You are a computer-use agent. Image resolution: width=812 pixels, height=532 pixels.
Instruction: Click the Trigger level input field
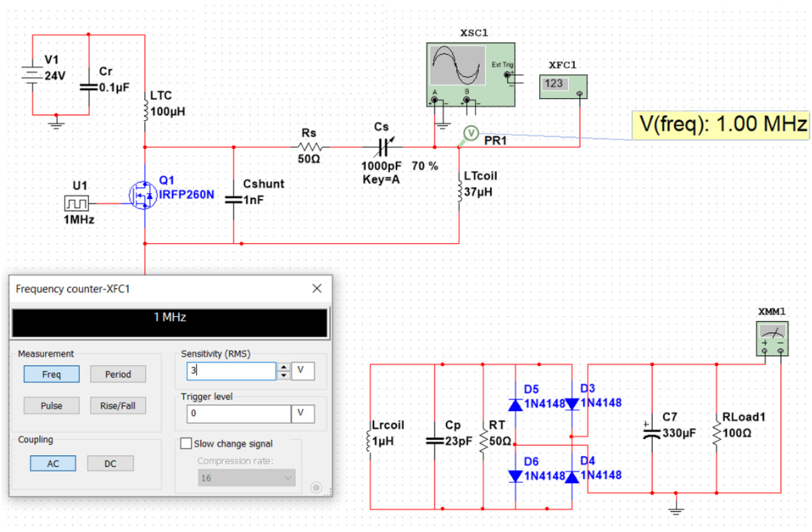tap(238, 414)
